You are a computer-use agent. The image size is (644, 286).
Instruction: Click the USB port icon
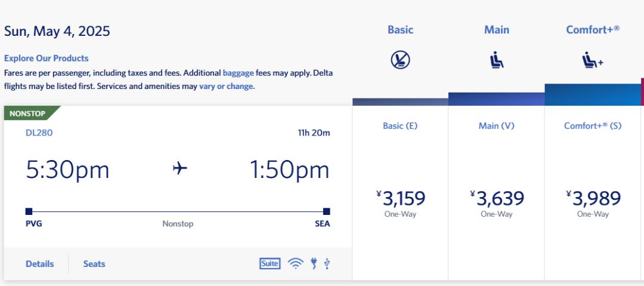(327, 263)
